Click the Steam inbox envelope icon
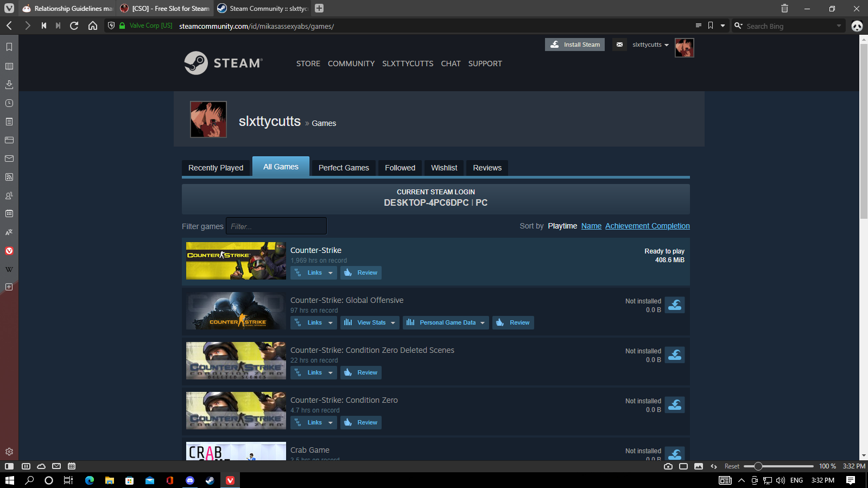The image size is (868, 488). (619, 45)
